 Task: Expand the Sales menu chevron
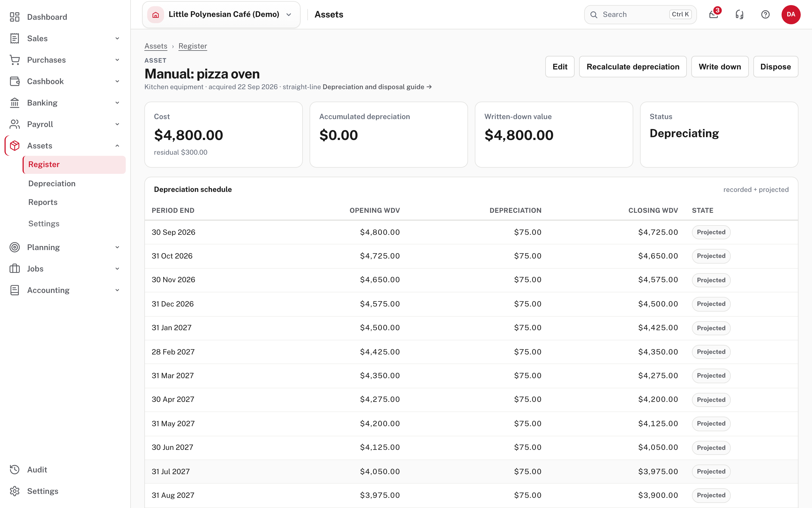click(117, 38)
